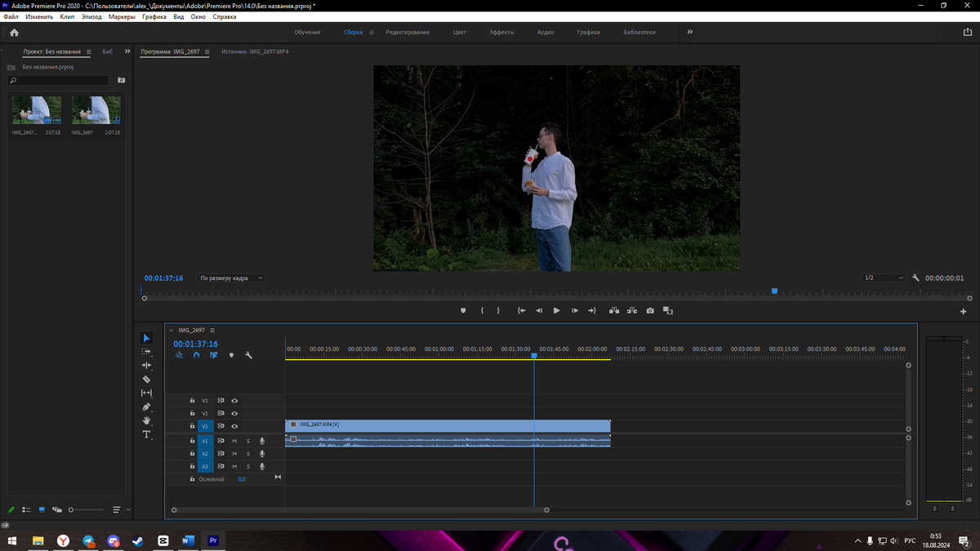The height and width of the screenshot is (551, 980).
Task: Expand the hidden workspaces chevron after Библиотеки
Action: tap(689, 32)
